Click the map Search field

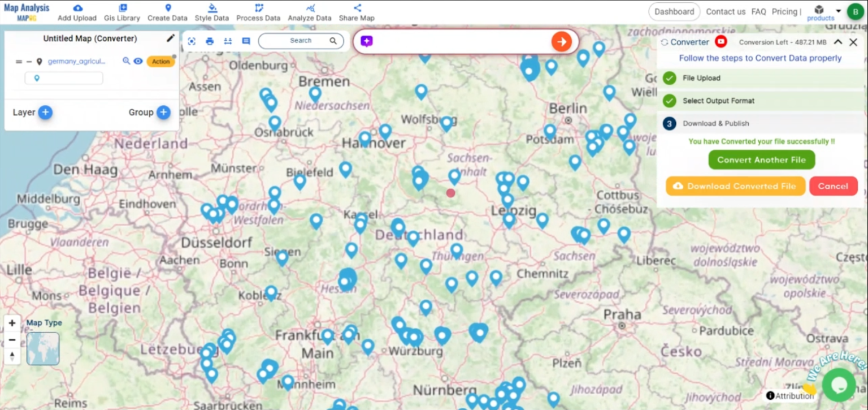(301, 41)
